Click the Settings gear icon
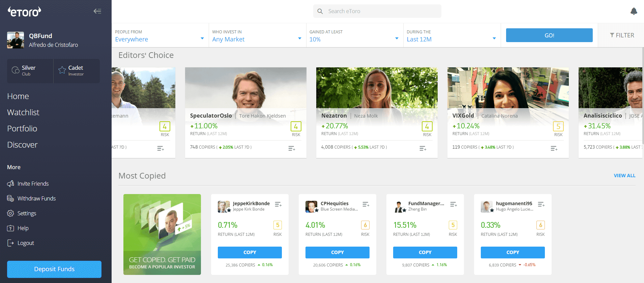 point(10,213)
